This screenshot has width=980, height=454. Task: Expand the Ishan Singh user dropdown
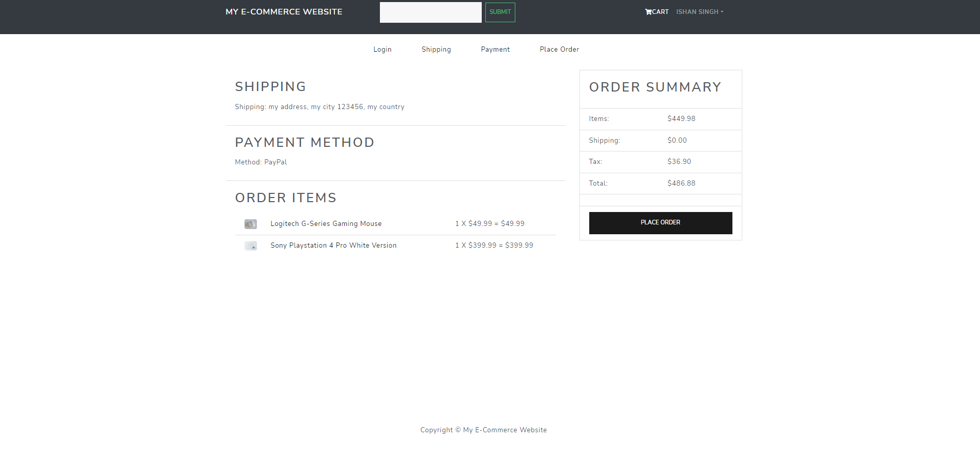[700, 12]
